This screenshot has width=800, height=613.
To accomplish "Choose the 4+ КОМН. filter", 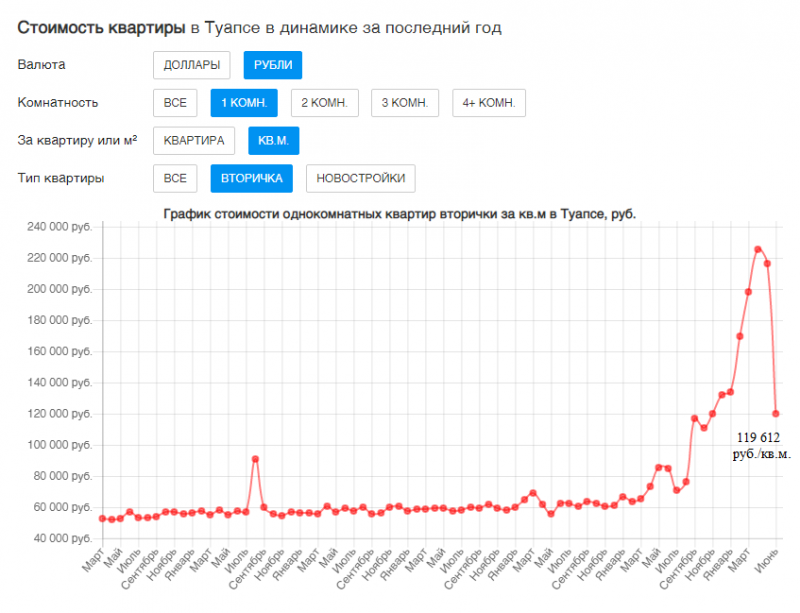I will point(489,102).
